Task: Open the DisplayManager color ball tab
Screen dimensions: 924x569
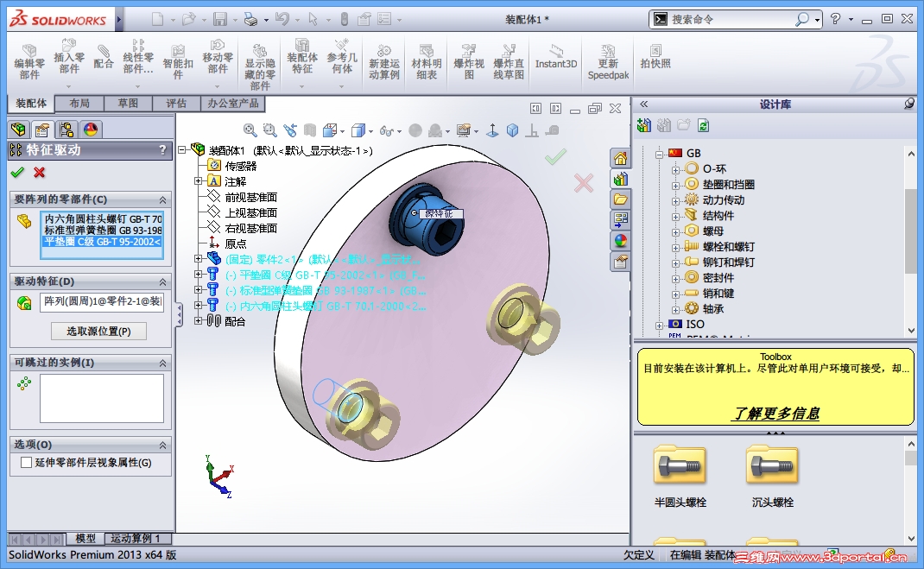Action: click(x=90, y=129)
